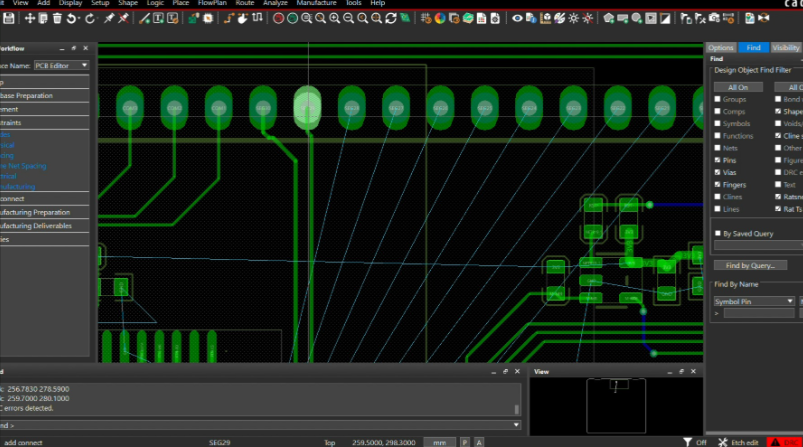Click the Find By Name text input field

(x=758, y=313)
